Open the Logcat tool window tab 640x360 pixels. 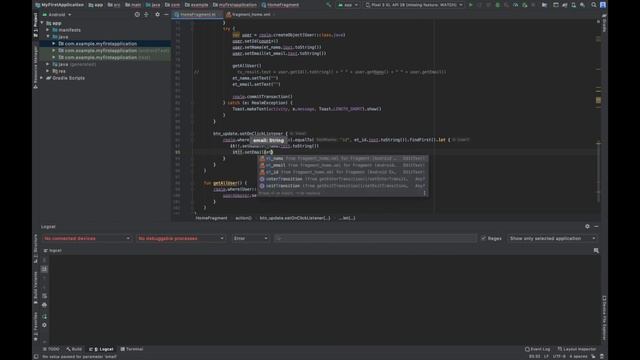(x=101, y=349)
